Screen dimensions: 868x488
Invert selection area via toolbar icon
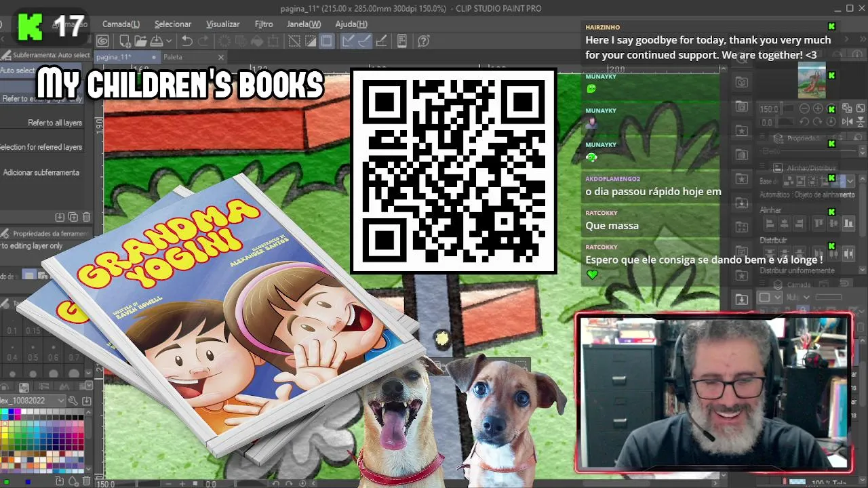pos(310,41)
